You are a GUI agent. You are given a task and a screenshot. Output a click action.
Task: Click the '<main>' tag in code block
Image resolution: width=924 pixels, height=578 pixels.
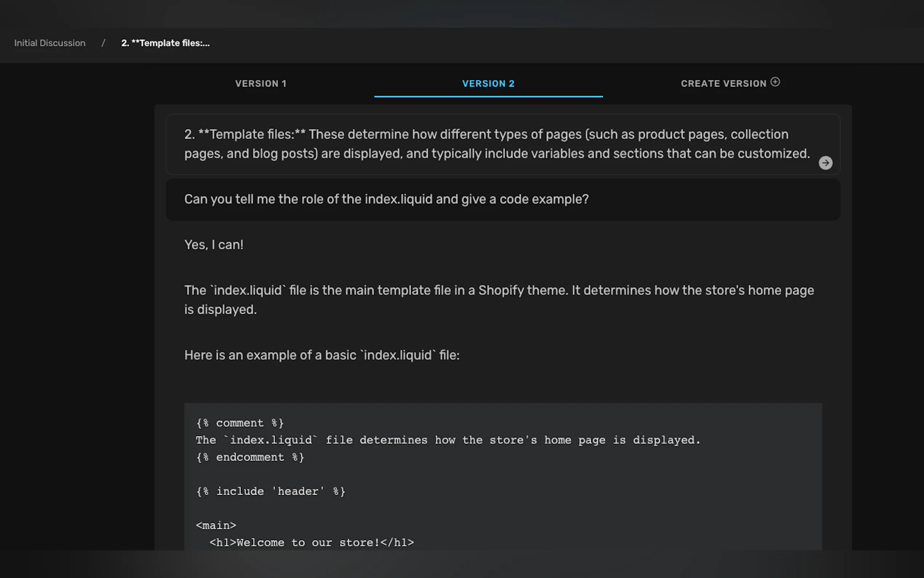216,525
